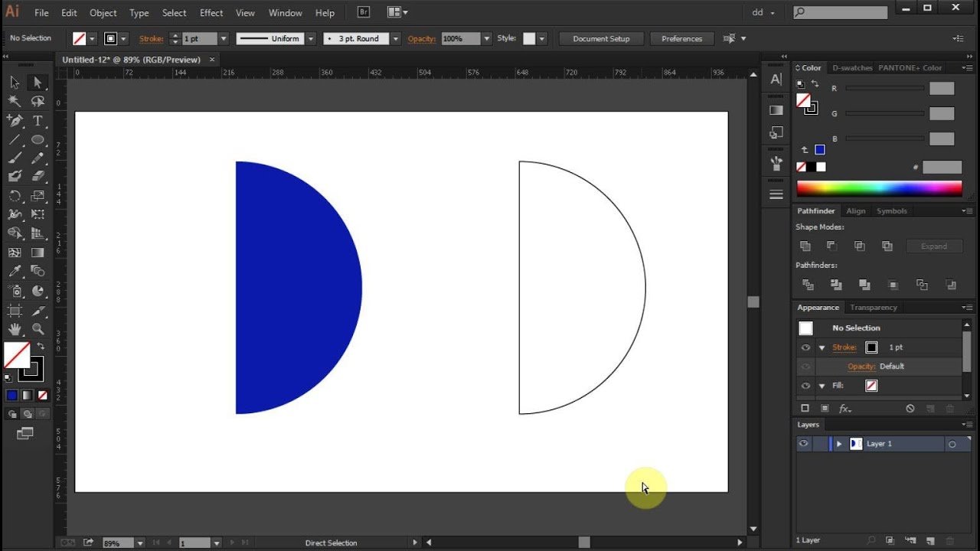This screenshot has height=551, width=980.
Task: Click Create New Layer icon in Layers panel
Action: 930,540
